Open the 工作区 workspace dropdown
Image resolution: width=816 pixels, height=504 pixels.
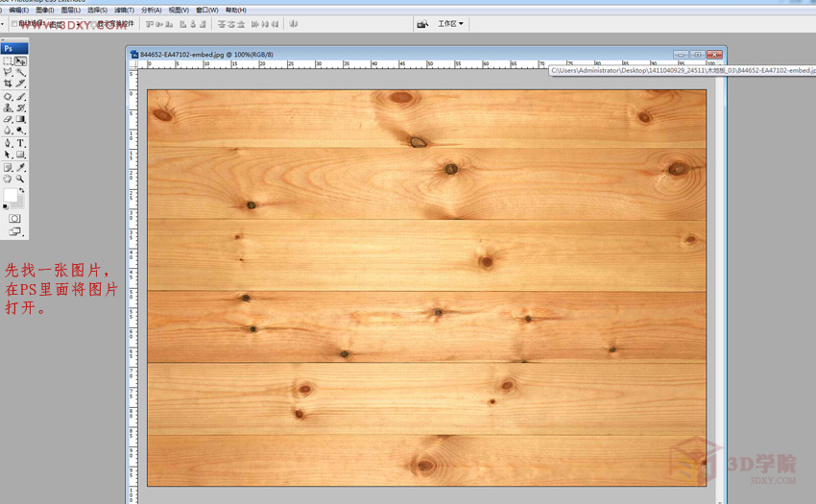pyautogui.click(x=450, y=24)
